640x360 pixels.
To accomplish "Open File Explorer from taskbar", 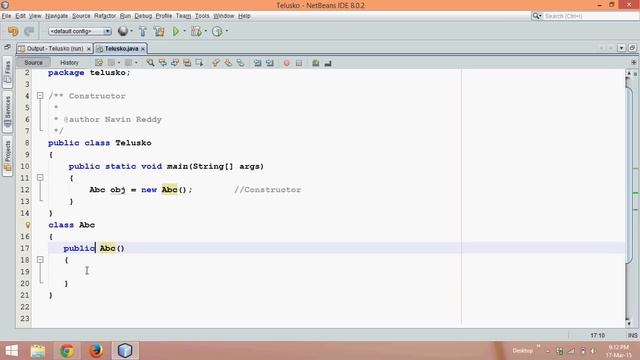I will (x=38, y=351).
